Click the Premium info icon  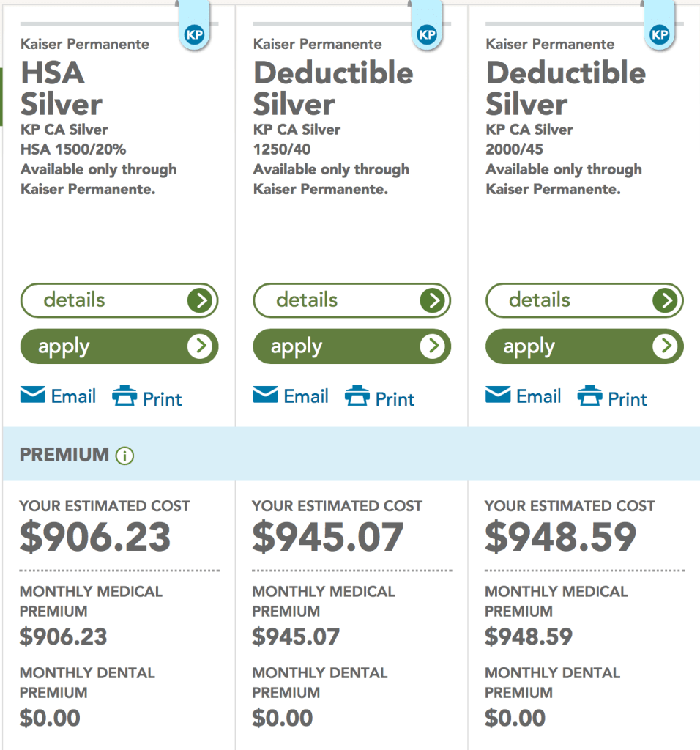point(124,456)
